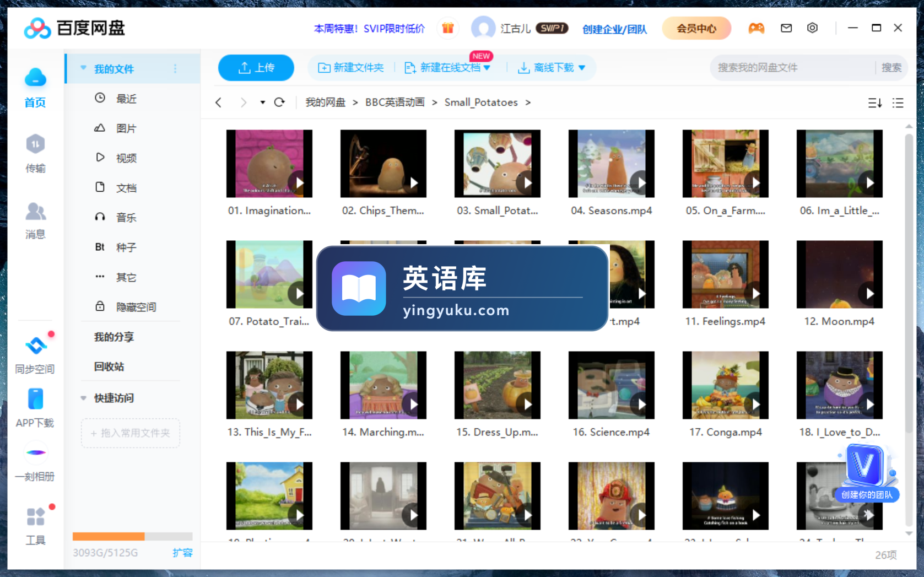The height and width of the screenshot is (577, 924).
Task: Go forward with the right arrow
Action: 244,103
